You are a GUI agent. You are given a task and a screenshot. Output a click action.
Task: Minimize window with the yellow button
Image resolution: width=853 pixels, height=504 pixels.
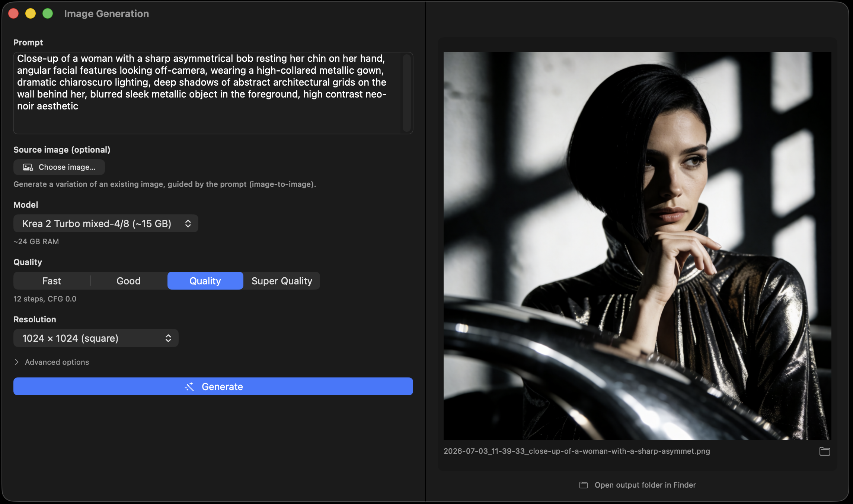point(31,14)
